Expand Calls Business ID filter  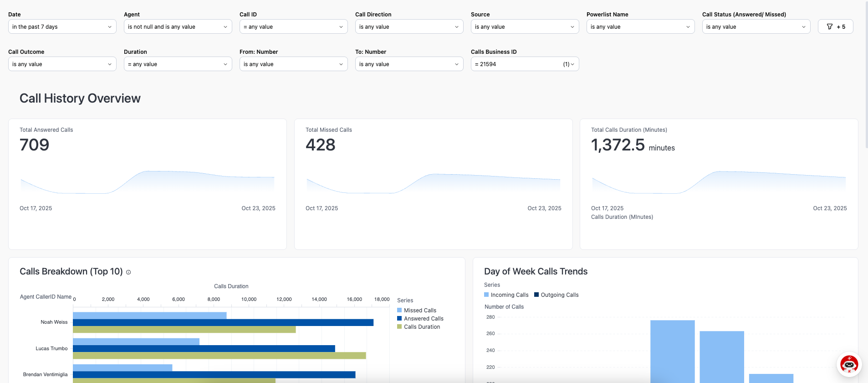[x=525, y=64]
